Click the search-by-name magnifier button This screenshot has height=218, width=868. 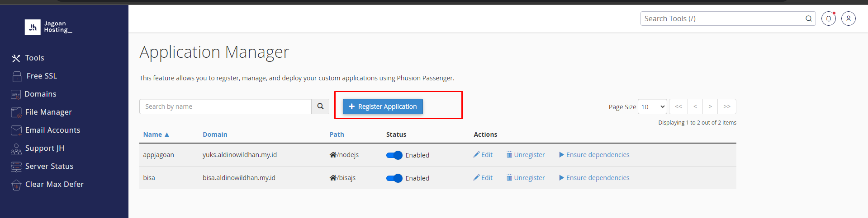[x=320, y=107]
